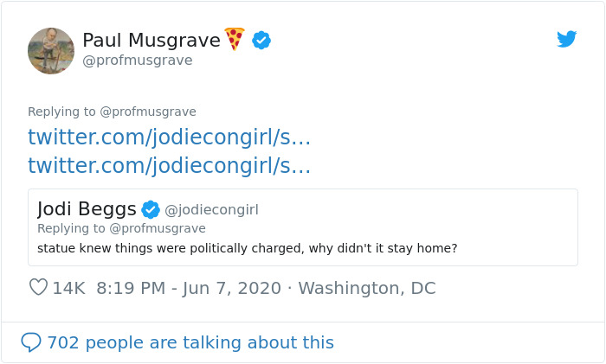Click the "Replying to @profmusgrave" line above links

(x=112, y=112)
